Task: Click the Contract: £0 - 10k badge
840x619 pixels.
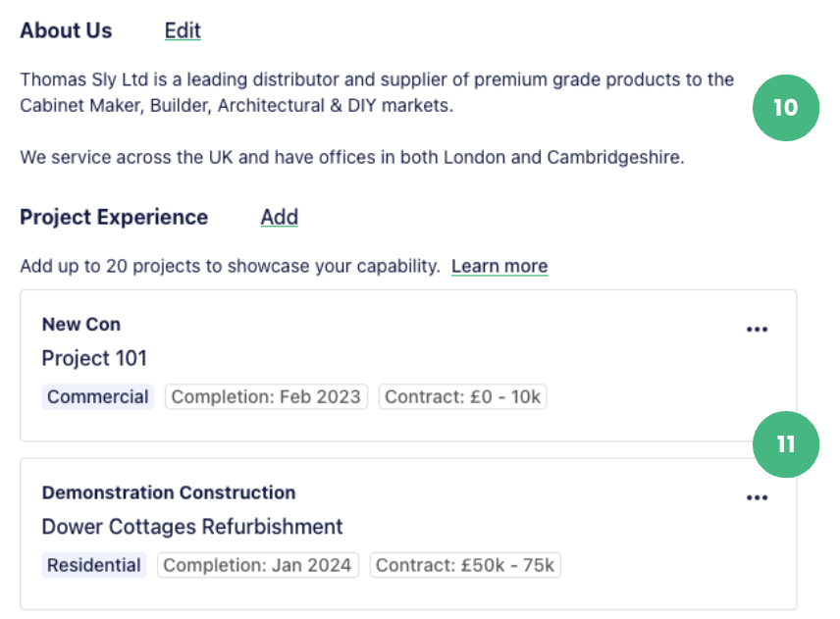Action: (x=462, y=396)
